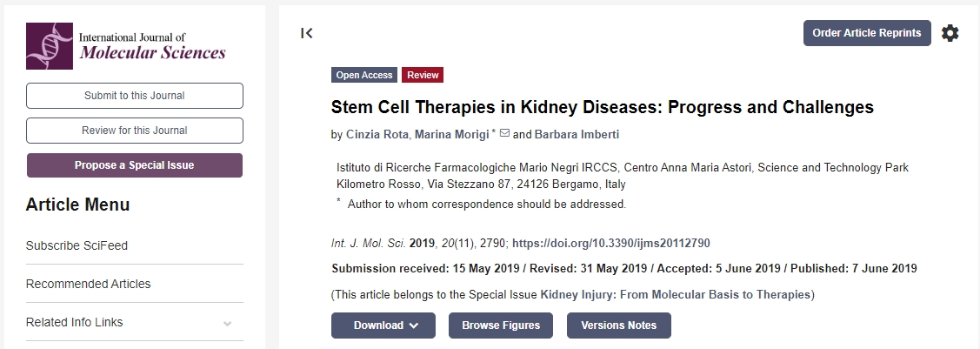Screen dimensions: 980x349
Task: Open Browse Figures
Action: [501, 326]
